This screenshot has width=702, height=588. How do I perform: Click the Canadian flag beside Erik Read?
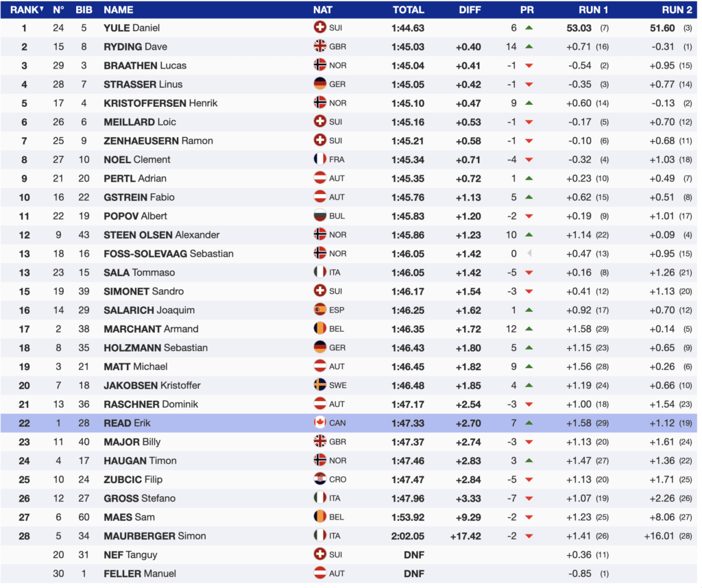[x=319, y=423]
